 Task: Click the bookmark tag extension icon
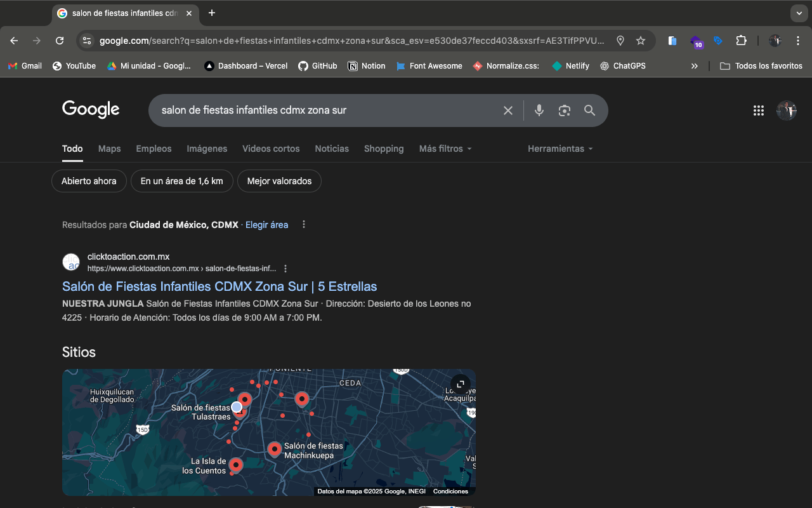[718, 41]
